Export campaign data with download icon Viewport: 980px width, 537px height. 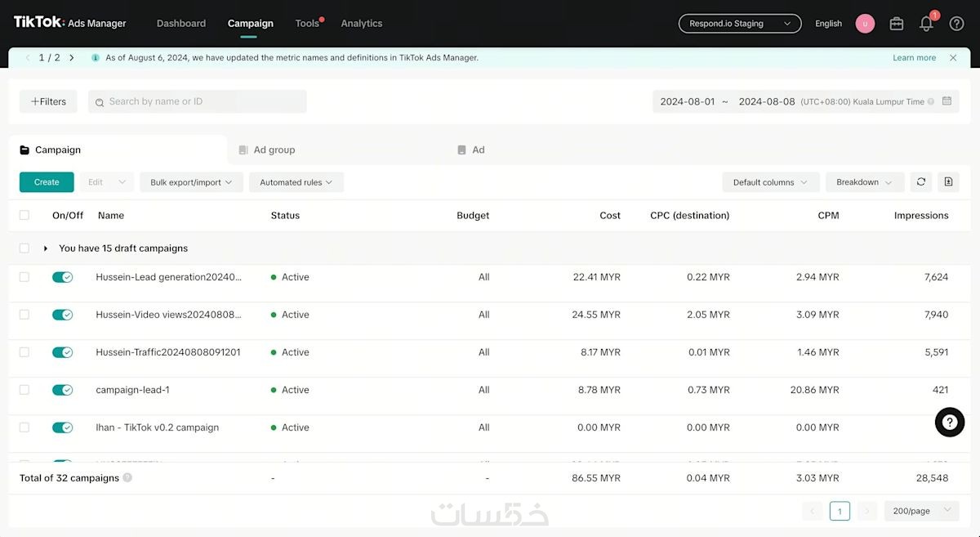click(x=948, y=182)
